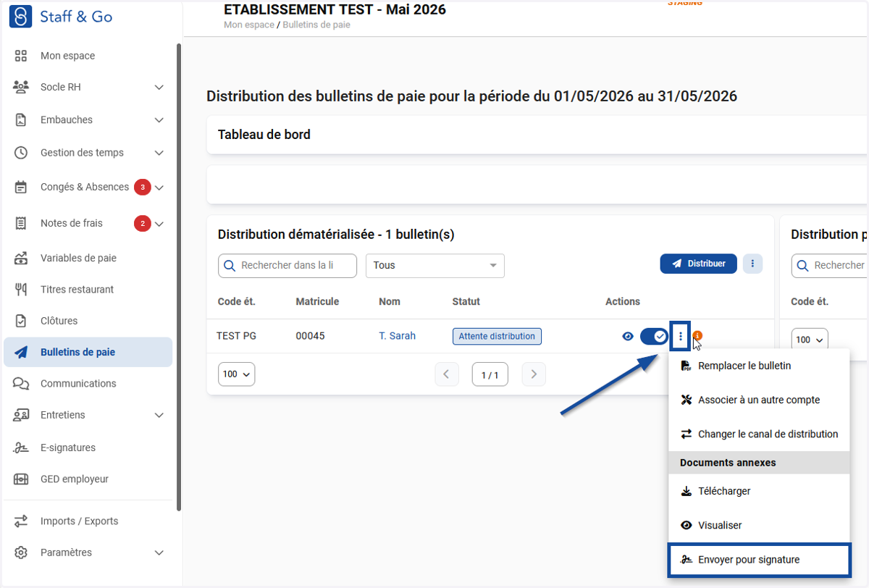869x588 pixels.
Task: Click the Paramètres gear icon
Action: pyautogui.click(x=21, y=553)
